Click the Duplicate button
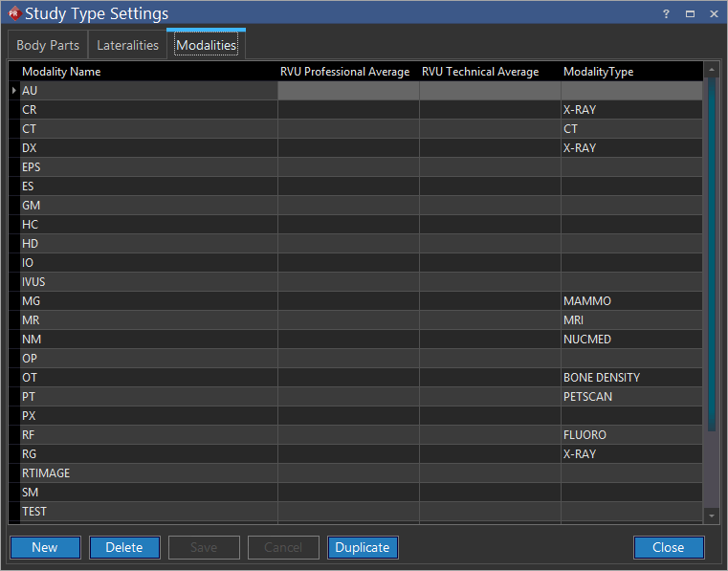The width and height of the screenshot is (728, 571). 363,547
